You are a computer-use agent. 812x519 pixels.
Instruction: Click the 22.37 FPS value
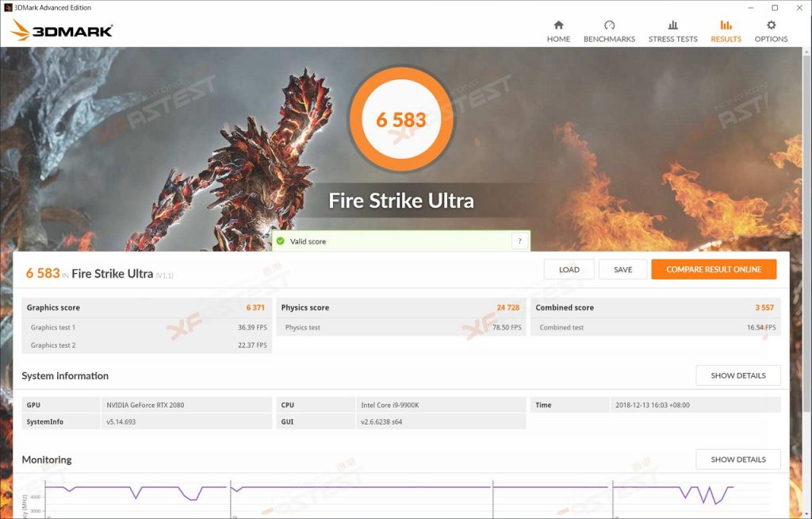(x=252, y=345)
